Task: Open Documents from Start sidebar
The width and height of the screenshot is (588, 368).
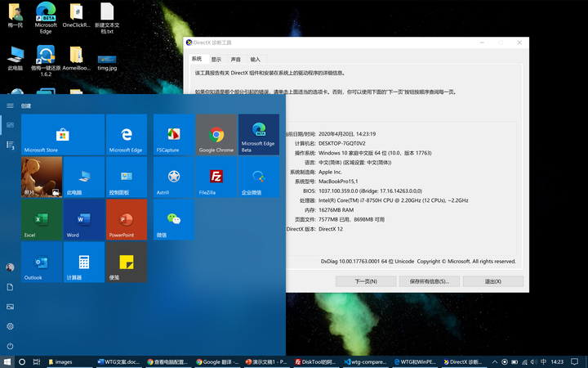Action: 10,287
